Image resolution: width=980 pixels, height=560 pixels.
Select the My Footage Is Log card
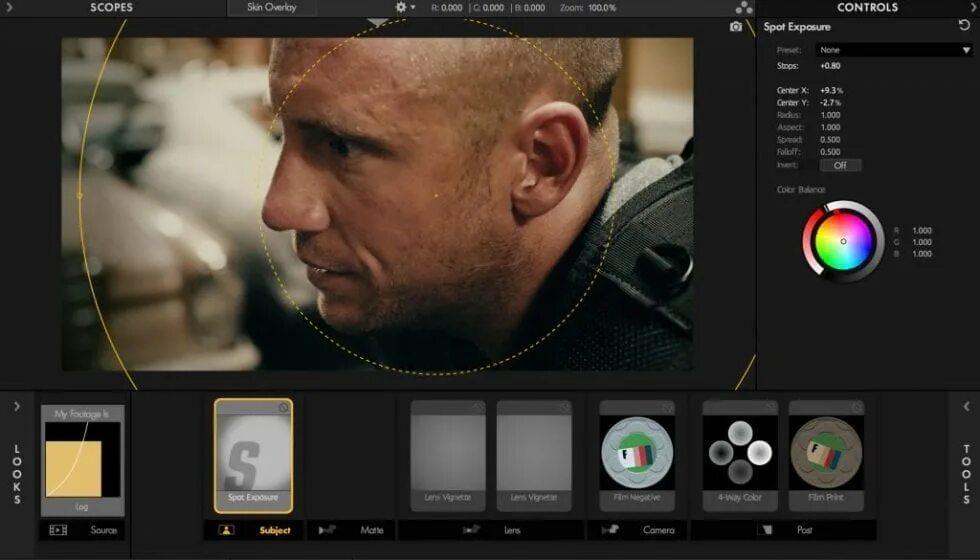(82, 460)
